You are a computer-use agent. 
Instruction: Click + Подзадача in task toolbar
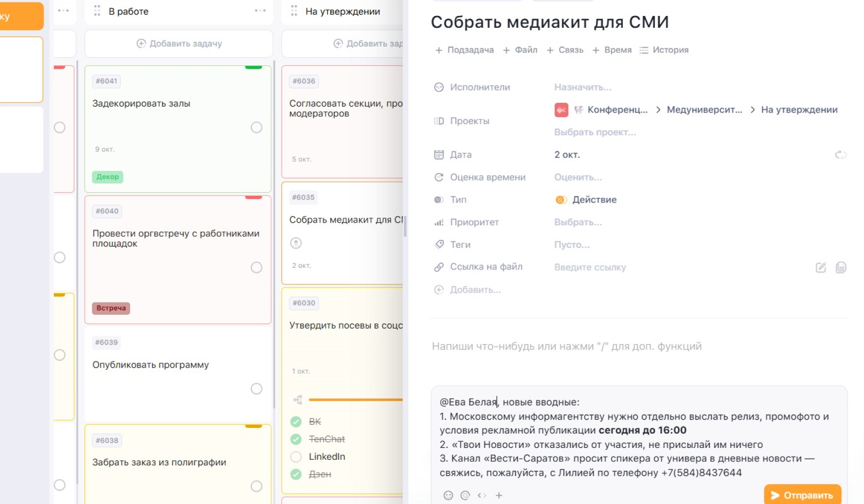tap(464, 50)
